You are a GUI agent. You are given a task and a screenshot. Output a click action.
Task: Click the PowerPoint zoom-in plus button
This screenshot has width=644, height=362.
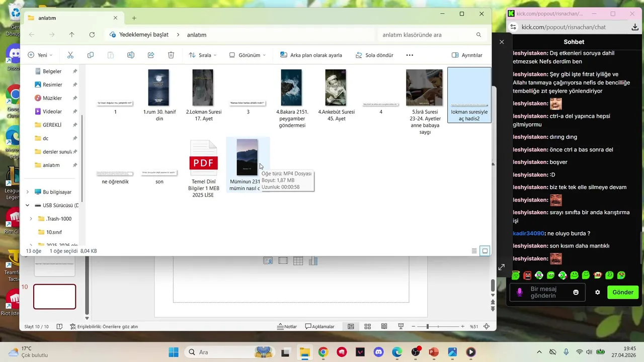coord(463,327)
